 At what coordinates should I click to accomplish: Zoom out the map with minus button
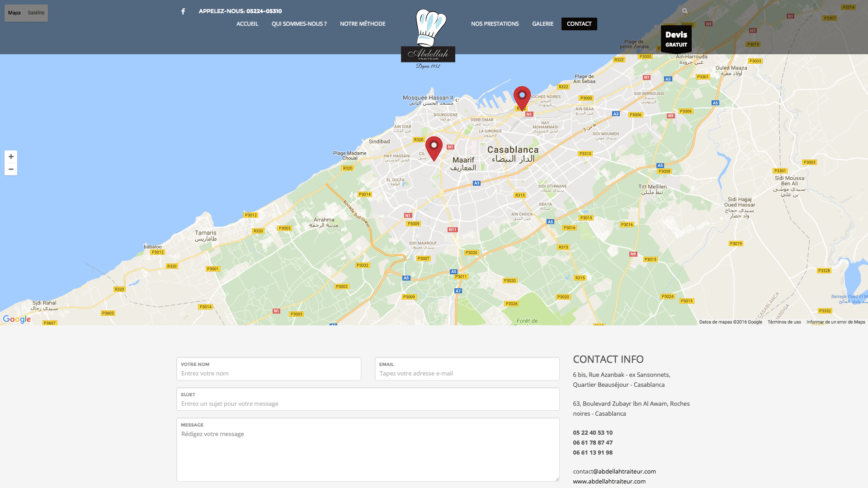click(x=11, y=169)
